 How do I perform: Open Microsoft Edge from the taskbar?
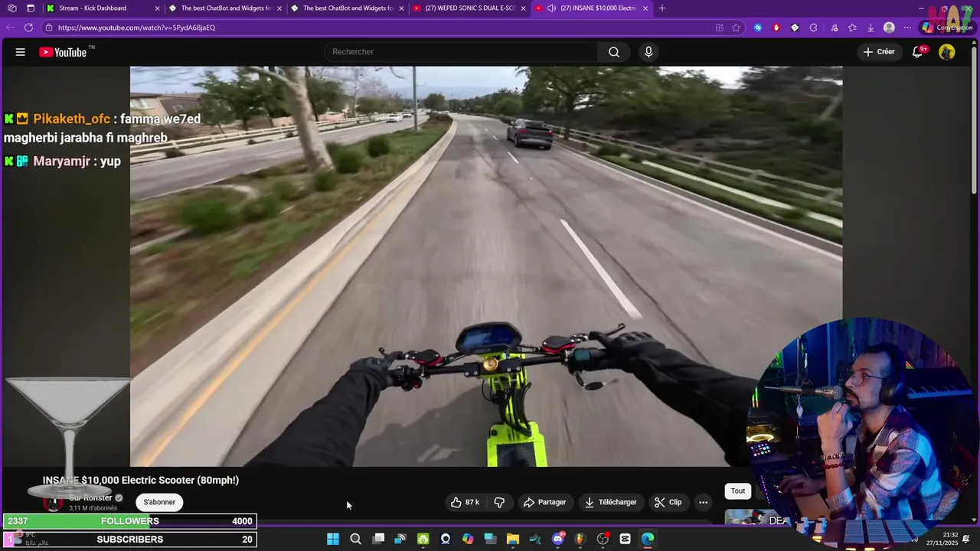tap(648, 539)
